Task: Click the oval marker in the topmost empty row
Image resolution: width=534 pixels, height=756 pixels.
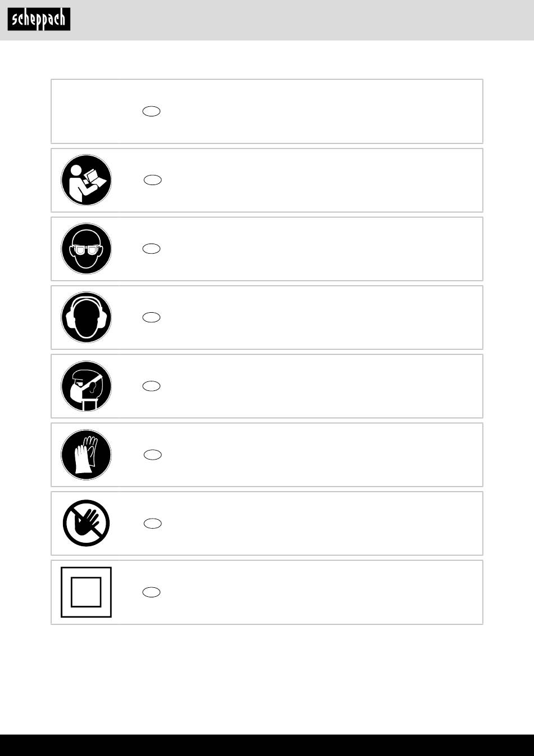Action: pyautogui.click(x=152, y=111)
